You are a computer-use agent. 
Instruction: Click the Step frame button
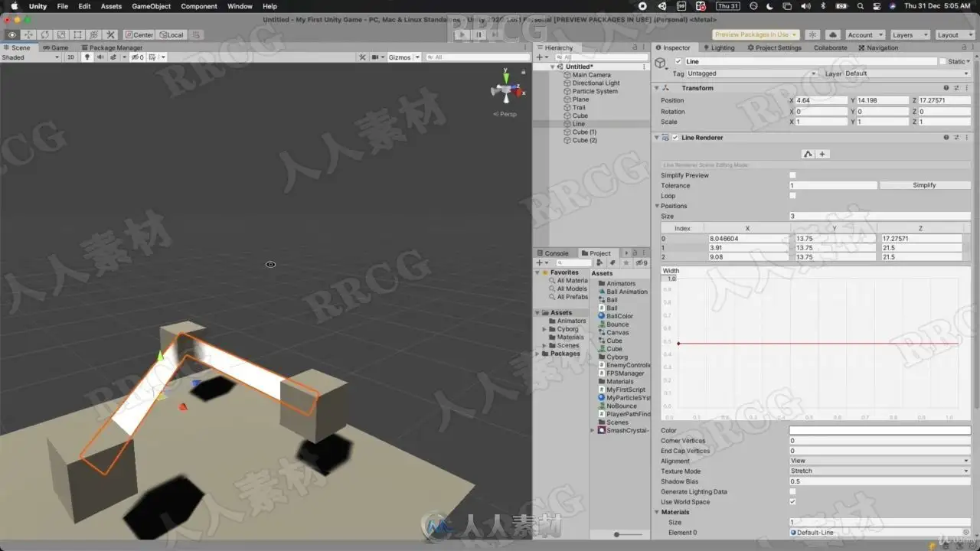[x=495, y=34]
